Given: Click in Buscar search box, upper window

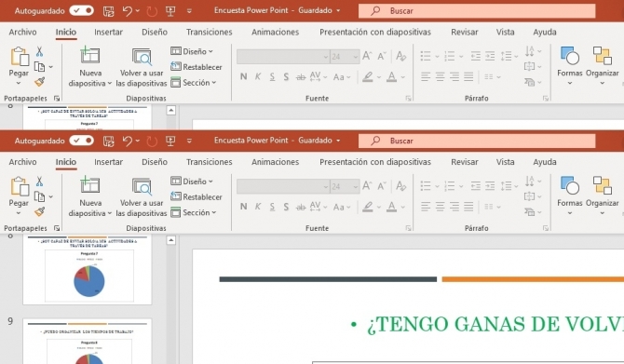Looking at the screenshot, I should click(477, 11).
